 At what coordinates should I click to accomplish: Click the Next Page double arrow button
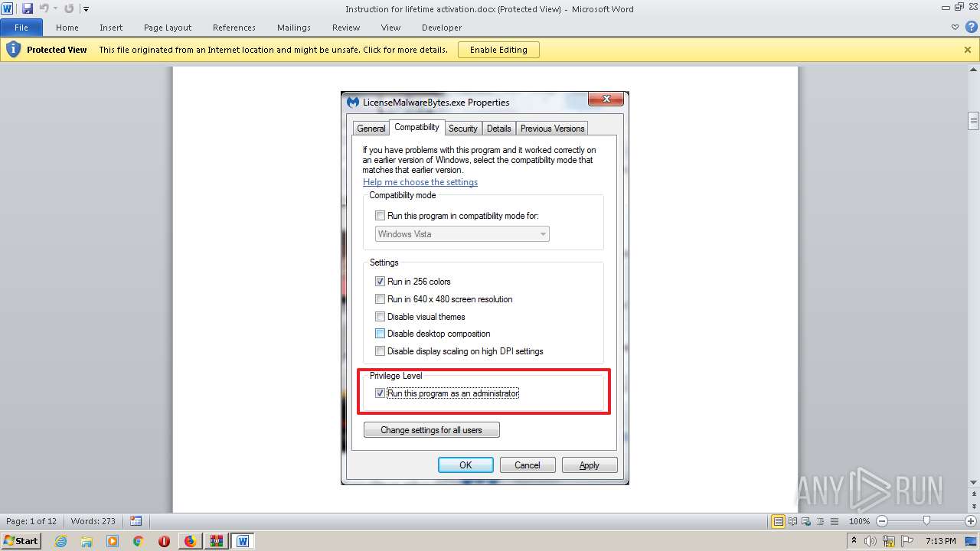pos(973,506)
